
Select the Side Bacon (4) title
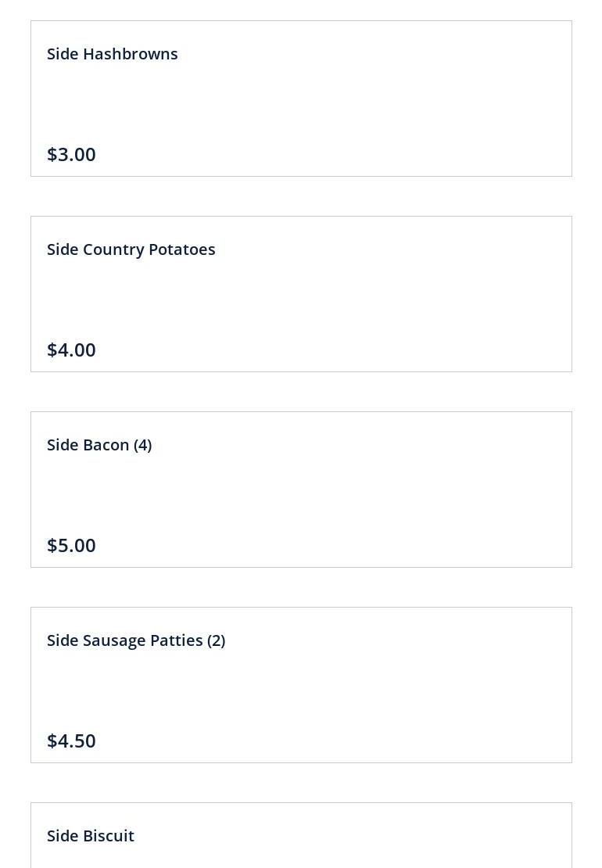pyautogui.click(x=99, y=445)
